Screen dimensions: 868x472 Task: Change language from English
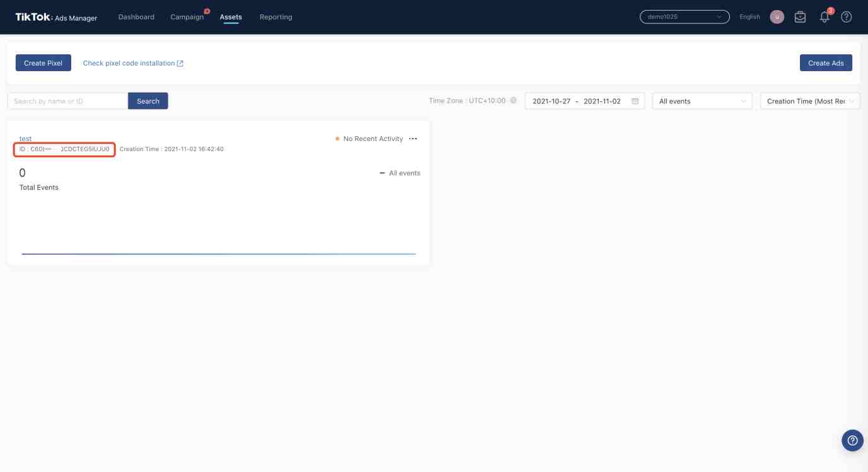click(749, 17)
